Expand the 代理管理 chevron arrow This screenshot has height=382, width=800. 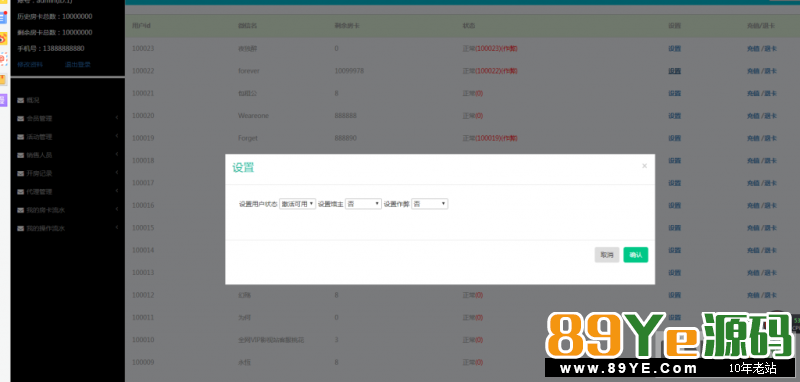[x=117, y=191]
